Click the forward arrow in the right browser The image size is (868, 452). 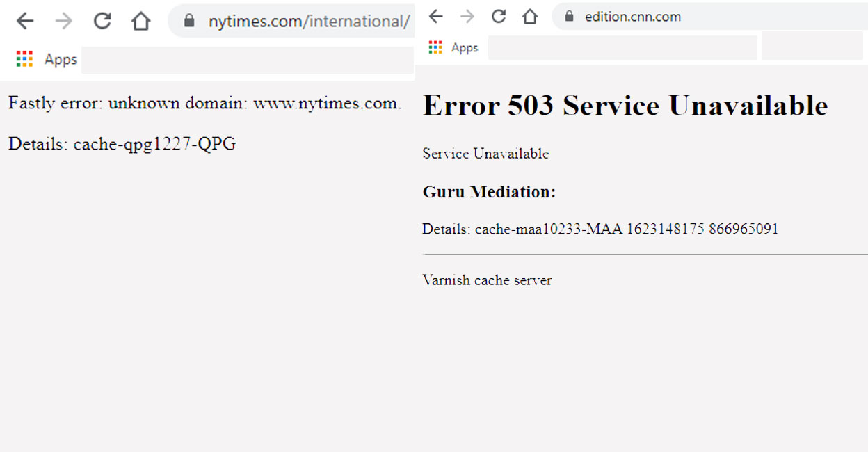coord(467,16)
